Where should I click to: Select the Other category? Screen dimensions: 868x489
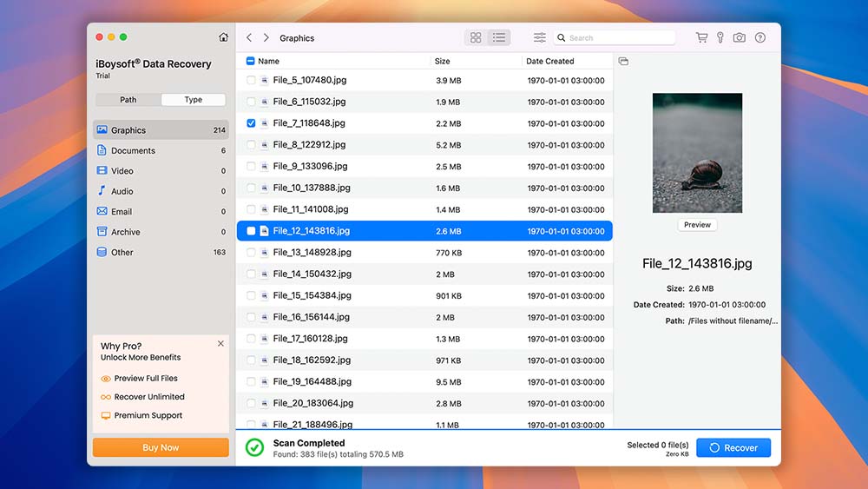coord(161,252)
